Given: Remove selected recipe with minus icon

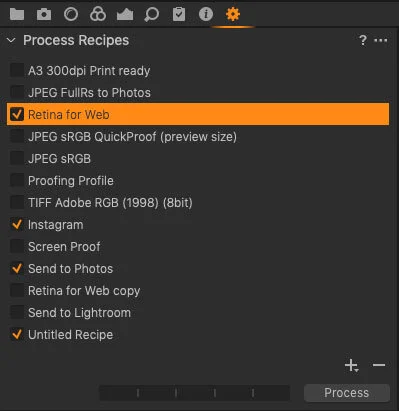Looking at the screenshot, I should pos(379,365).
